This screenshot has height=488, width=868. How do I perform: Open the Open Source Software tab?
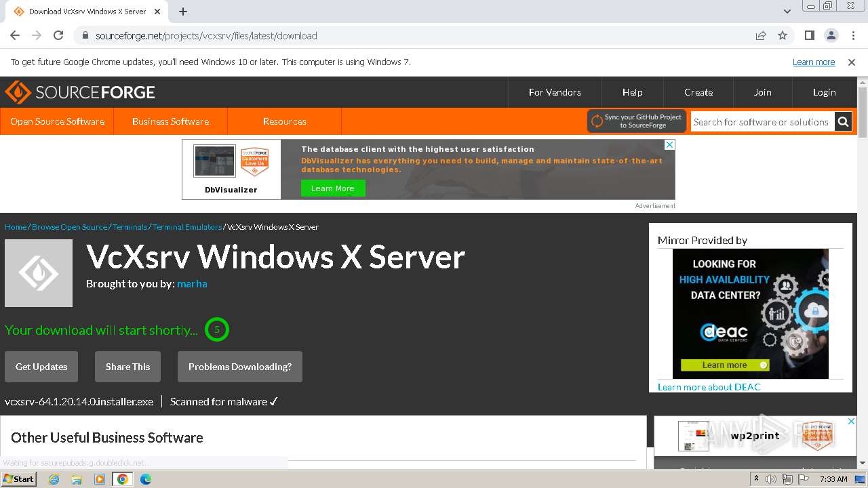[x=57, y=121]
